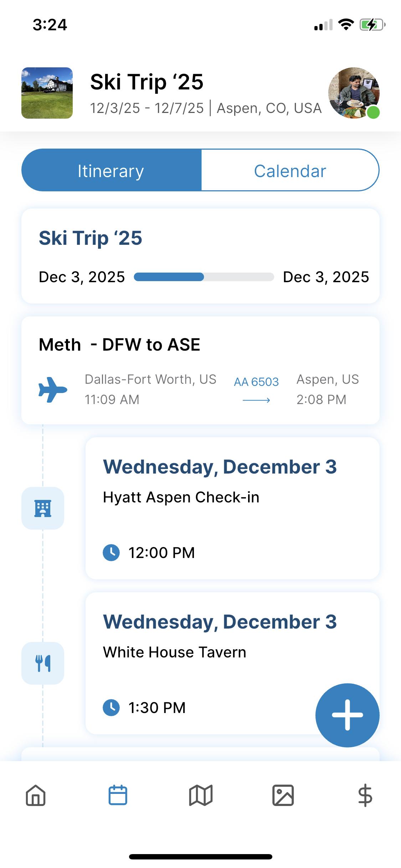Open the Hyatt Aspen Check-in card
401x868 pixels.
point(232,508)
